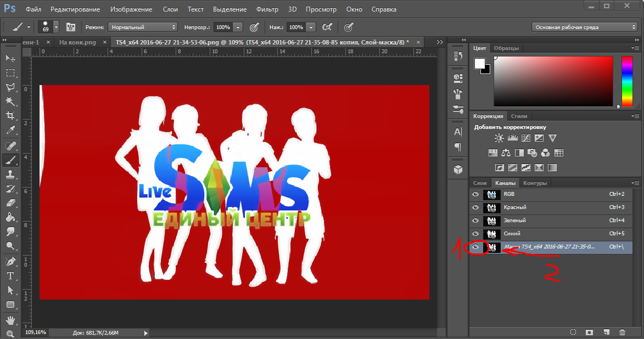Select the History Brush tool

(10, 189)
